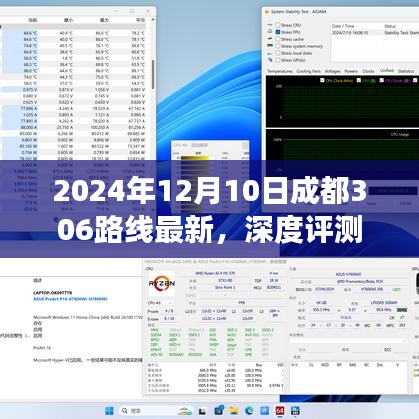Open the blue app icon left of AIDA64
The width and height of the screenshot is (419, 419).
coord(265,410)
